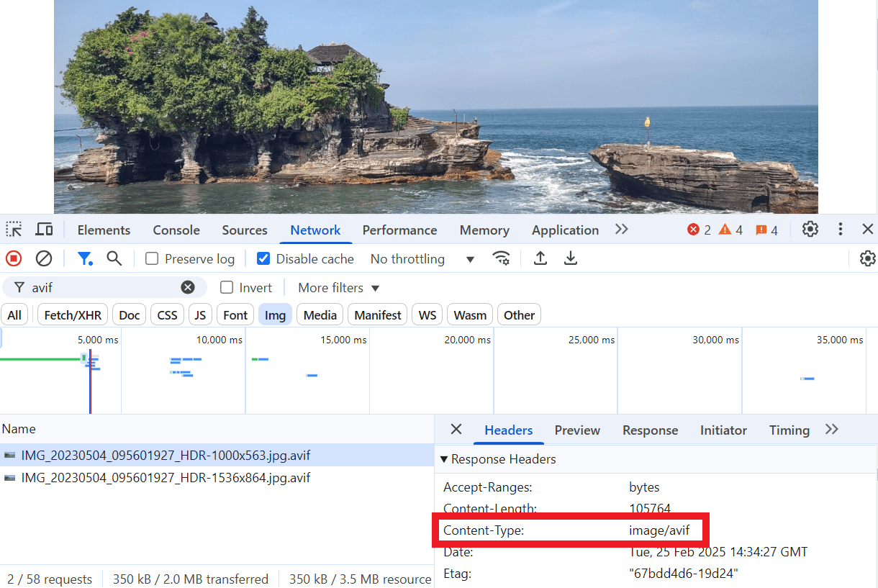Open network conditions wifi icon
This screenshot has height=588, width=878.
click(x=502, y=258)
